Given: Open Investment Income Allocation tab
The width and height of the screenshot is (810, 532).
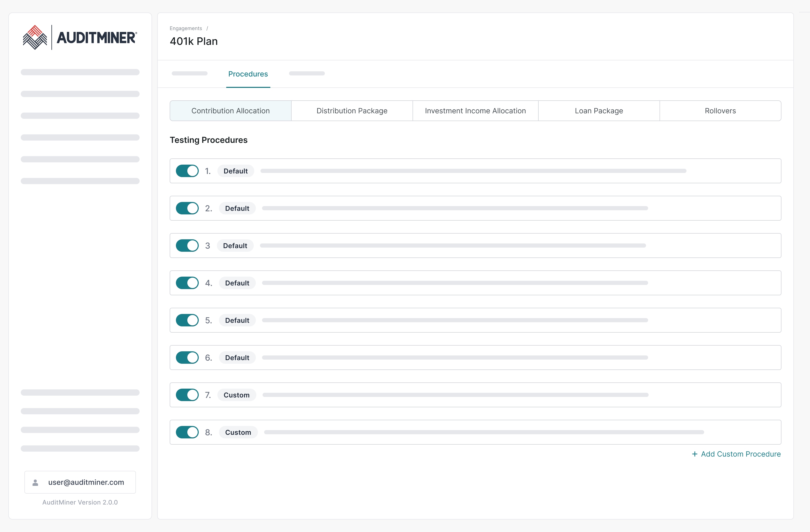Looking at the screenshot, I should tap(475, 111).
